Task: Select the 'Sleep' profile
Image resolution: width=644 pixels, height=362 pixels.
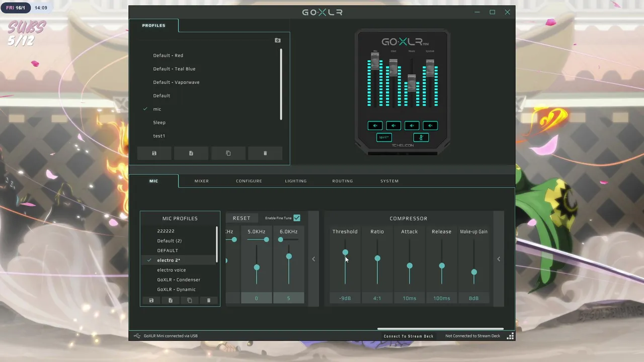Action: click(x=159, y=123)
